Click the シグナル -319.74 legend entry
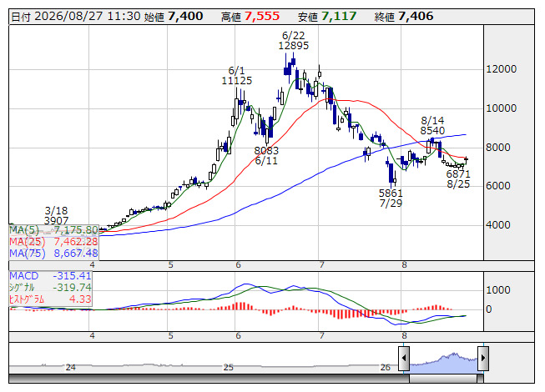This screenshot has height=392, width=545. pyautogui.click(x=50, y=288)
